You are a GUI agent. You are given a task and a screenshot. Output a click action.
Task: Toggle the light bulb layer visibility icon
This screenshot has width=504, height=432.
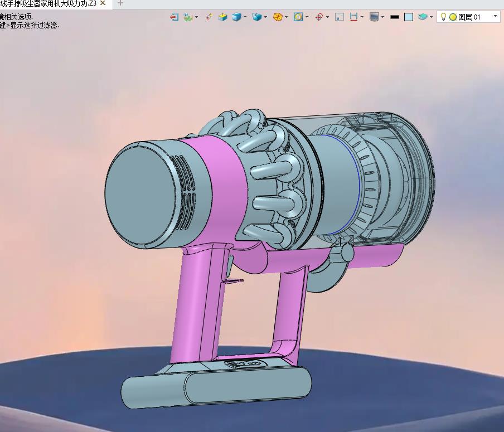[443, 17]
